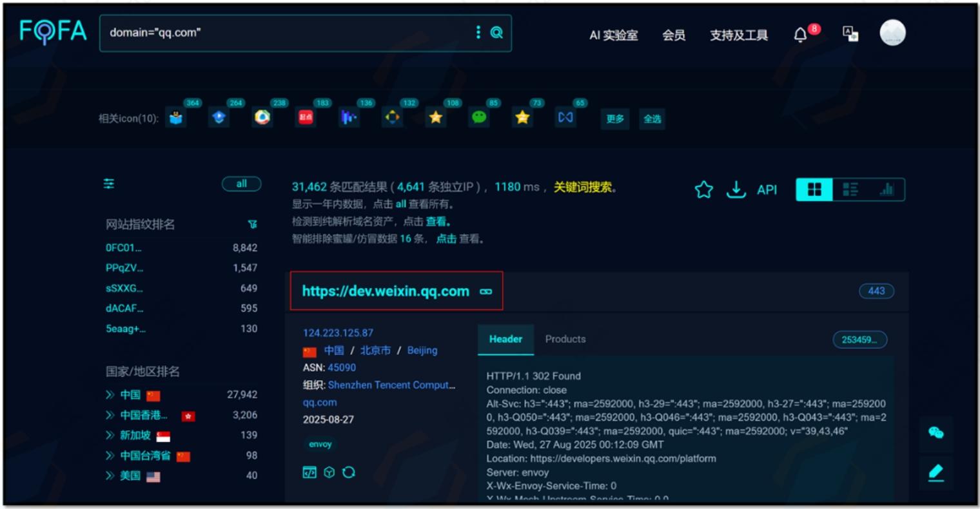Select the related icon with count 65
This screenshot has width=980, height=509.
coord(565,117)
